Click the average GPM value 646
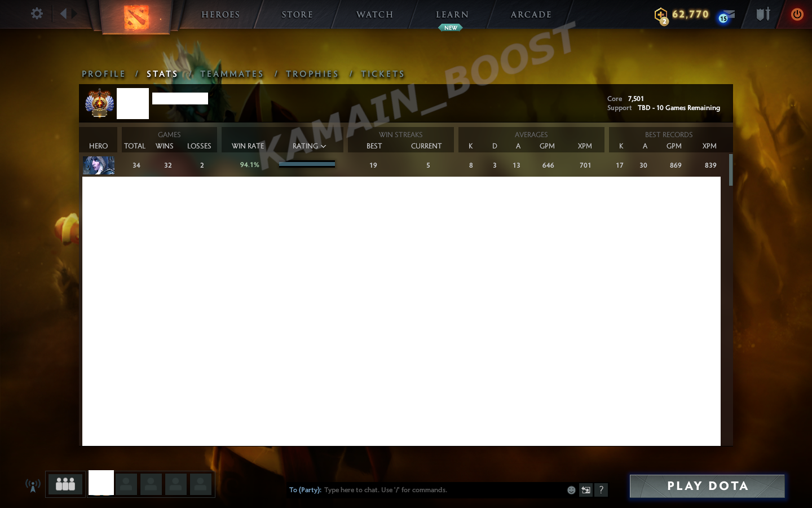 [548, 165]
